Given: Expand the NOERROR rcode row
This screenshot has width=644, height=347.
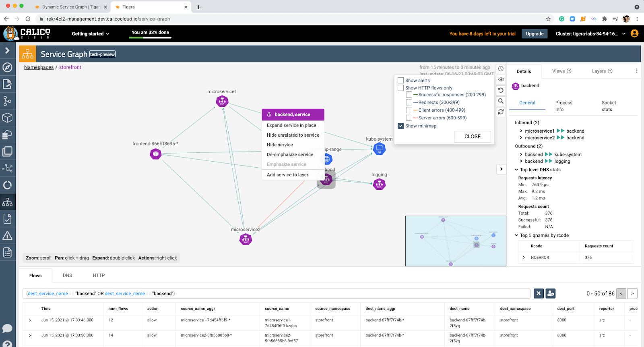Looking at the screenshot, I should point(524,258).
